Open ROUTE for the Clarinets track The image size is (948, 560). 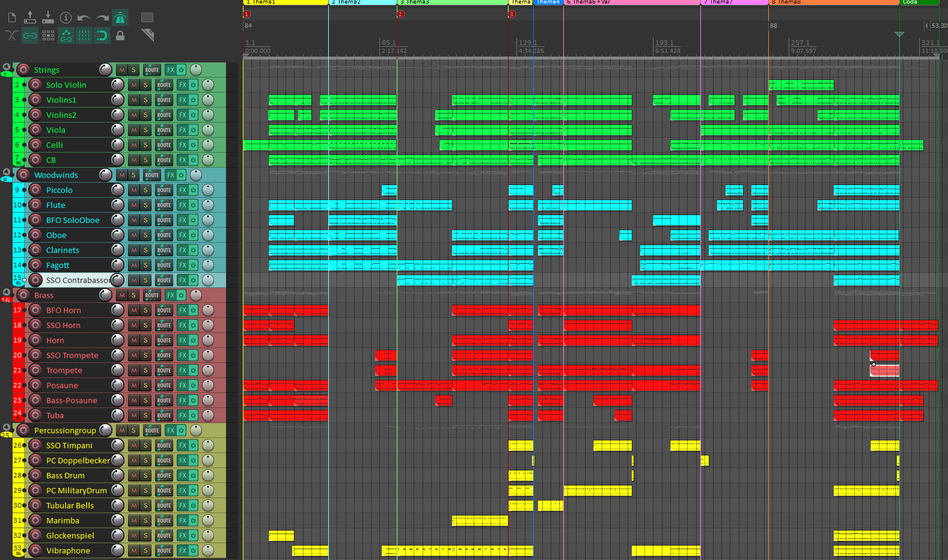164,251
